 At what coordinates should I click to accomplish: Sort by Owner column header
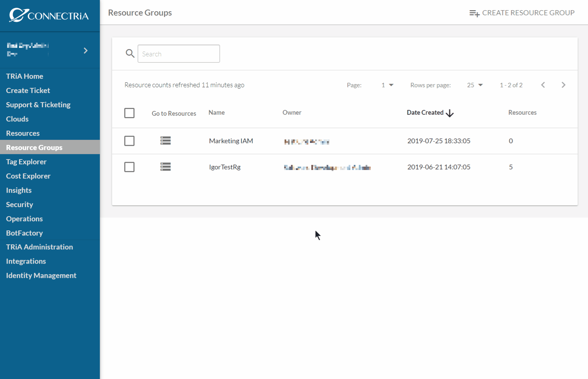click(292, 113)
